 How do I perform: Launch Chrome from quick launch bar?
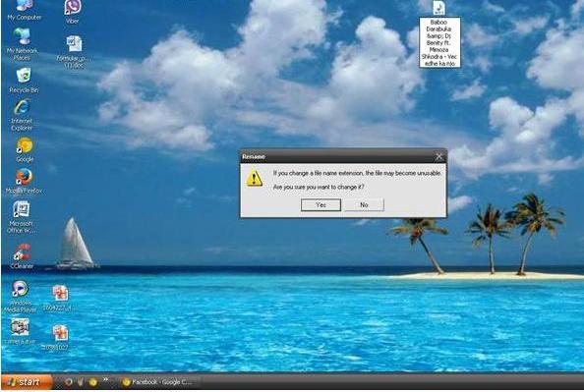(92, 382)
